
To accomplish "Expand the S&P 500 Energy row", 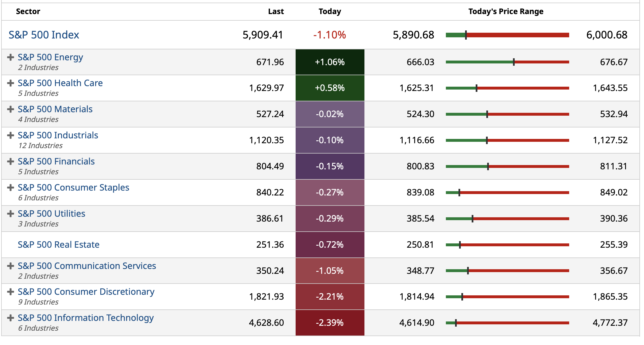I will (11, 57).
